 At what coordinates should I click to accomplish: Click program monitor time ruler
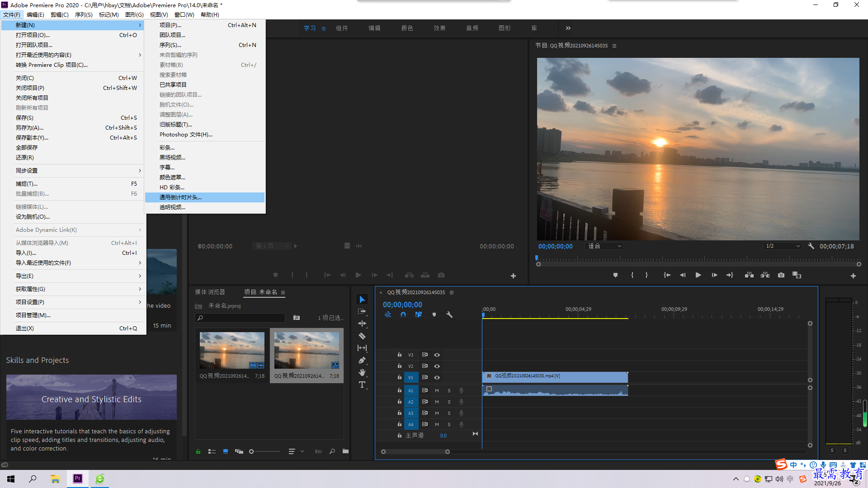(x=698, y=260)
